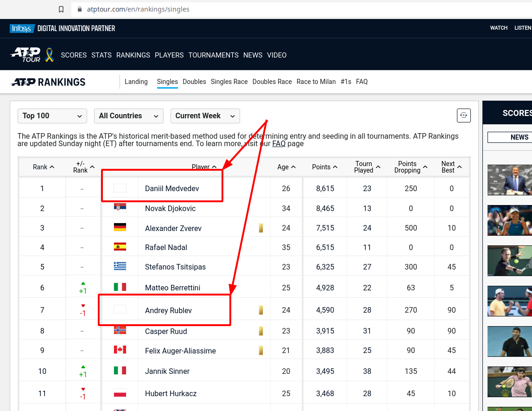Open the Top 100 dropdown
This screenshot has height=411, width=532.
52,116
